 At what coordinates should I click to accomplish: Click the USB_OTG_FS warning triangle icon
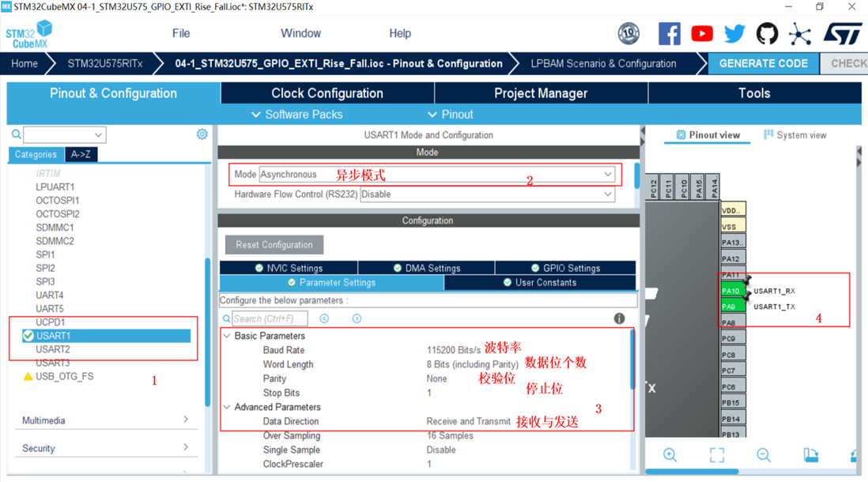click(28, 377)
